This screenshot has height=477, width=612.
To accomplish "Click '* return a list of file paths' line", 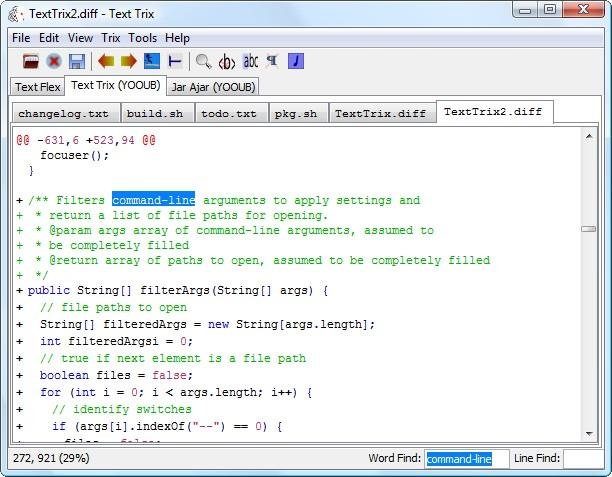I will (x=181, y=215).
